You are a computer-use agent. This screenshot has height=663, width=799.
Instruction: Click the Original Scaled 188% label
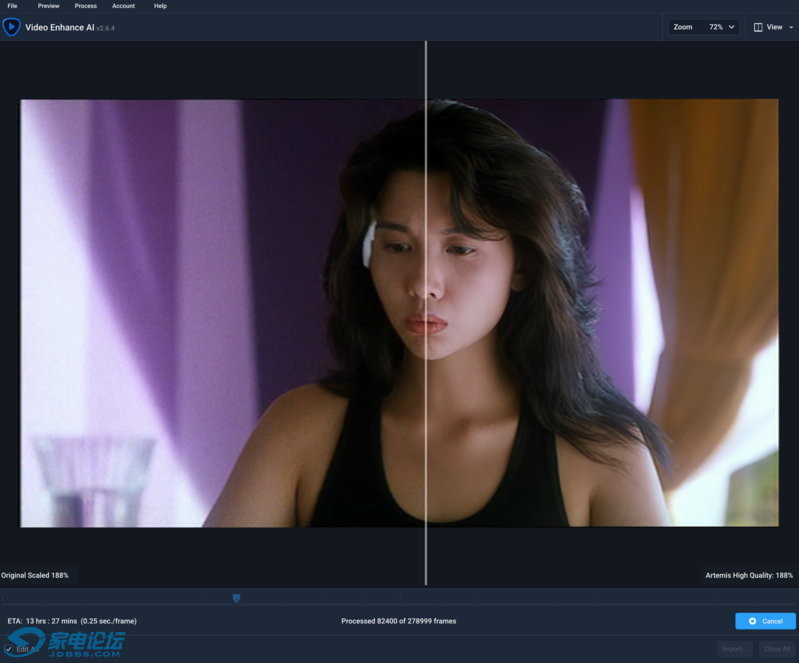[x=35, y=575]
